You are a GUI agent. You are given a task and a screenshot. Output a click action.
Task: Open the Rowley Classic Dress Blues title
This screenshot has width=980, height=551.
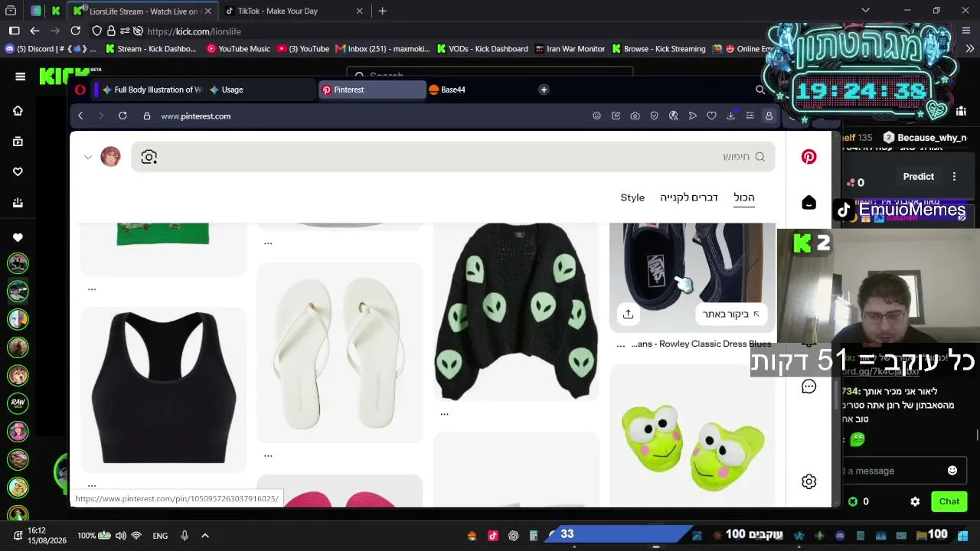[701, 344]
